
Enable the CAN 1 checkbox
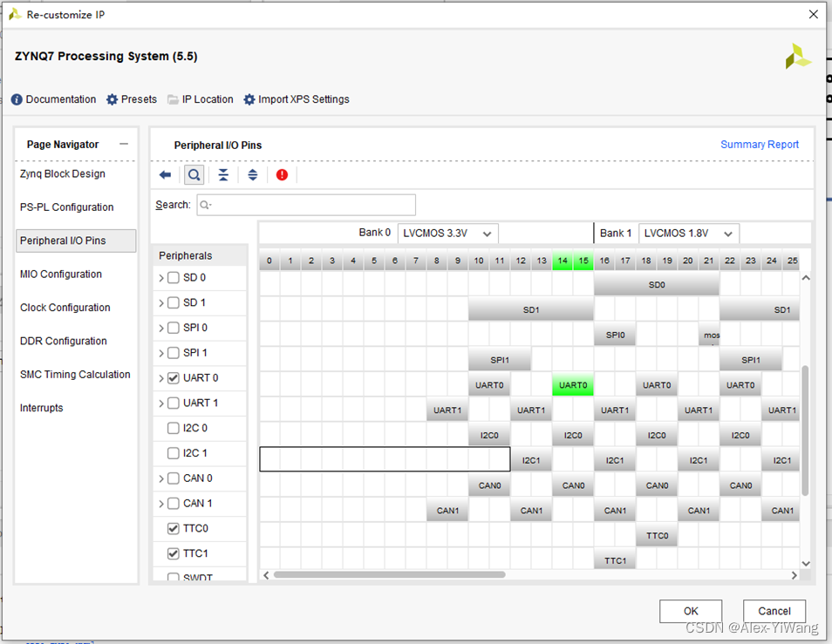[x=173, y=503]
